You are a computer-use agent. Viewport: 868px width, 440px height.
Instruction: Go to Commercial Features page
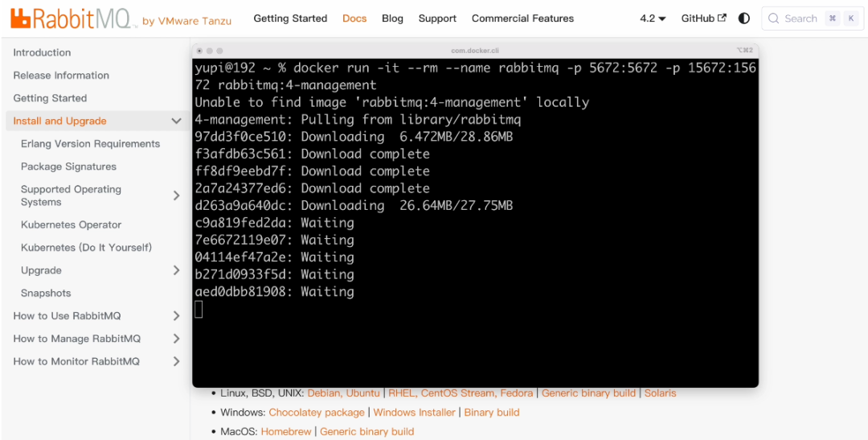pos(522,19)
